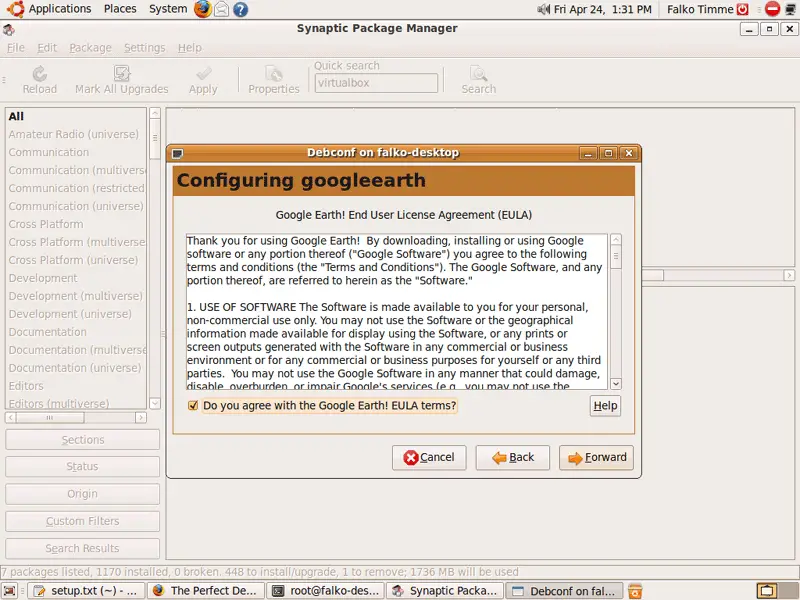
Task: Click the Apply toolbar icon in Synaptic
Action: tap(203, 80)
